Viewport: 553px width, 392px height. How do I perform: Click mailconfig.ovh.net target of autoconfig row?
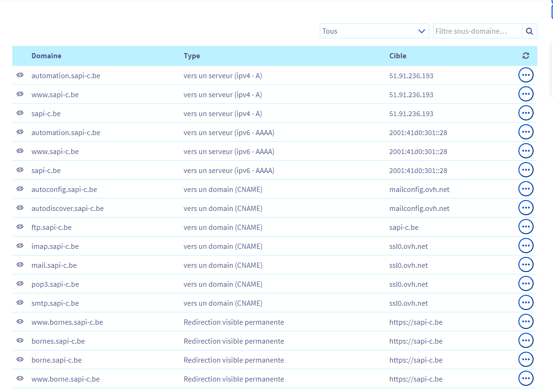[419, 190]
